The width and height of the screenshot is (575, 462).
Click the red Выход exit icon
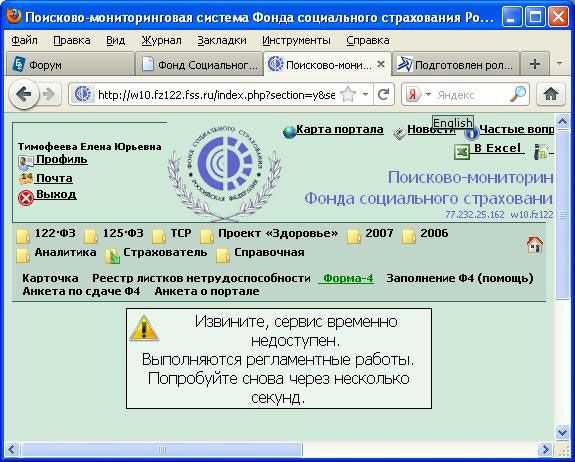26,198
